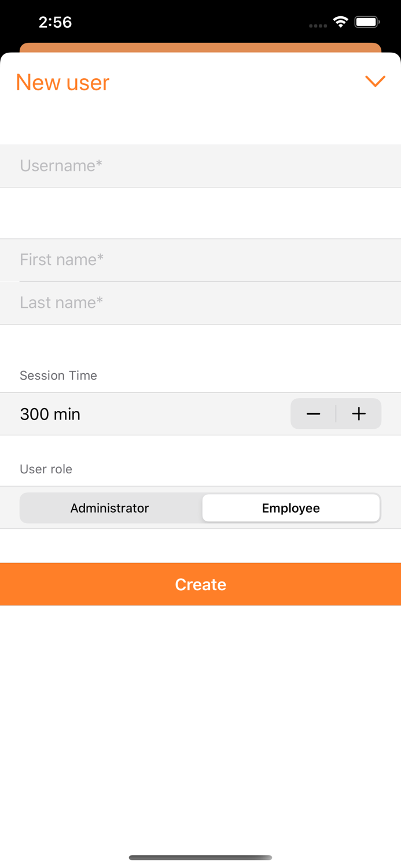The height and width of the screenshot is (868, 401).
Task: Tap the Create button
Action: (200, 584)
